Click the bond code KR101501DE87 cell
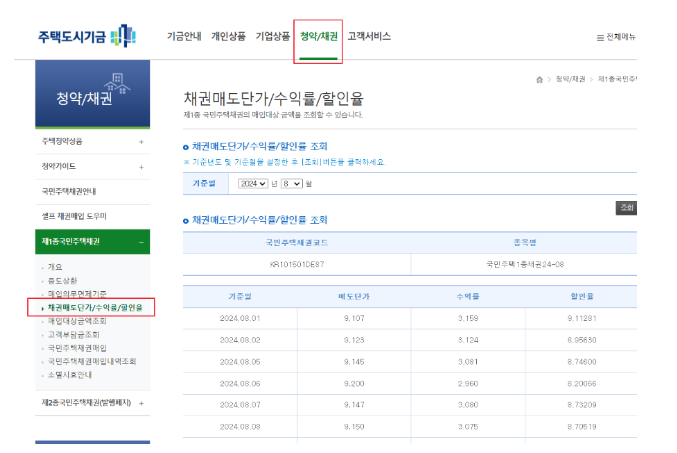 297,264
